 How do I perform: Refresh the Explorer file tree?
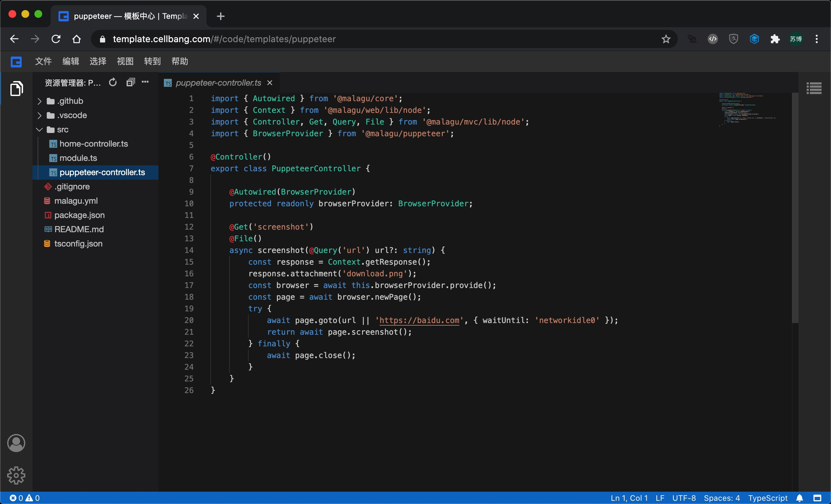pyautogui.click(x=113, y=82)
